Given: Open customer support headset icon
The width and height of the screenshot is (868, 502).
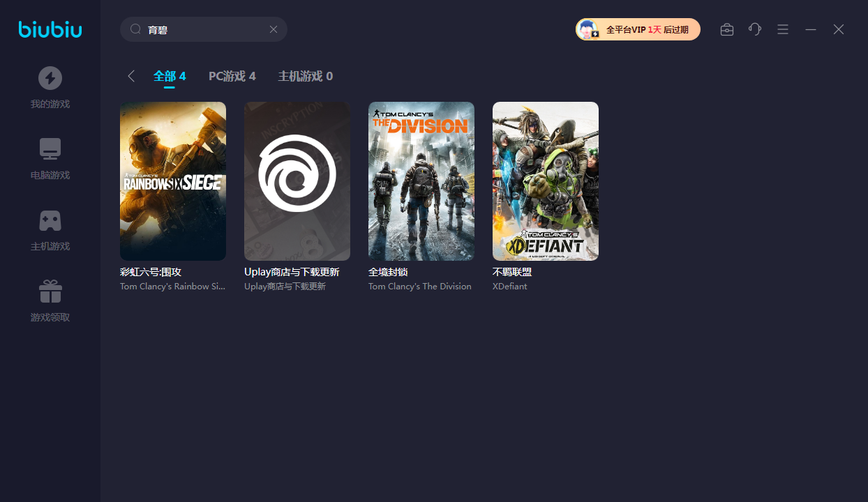Looking at the screenshot, I should pos(755,29).
